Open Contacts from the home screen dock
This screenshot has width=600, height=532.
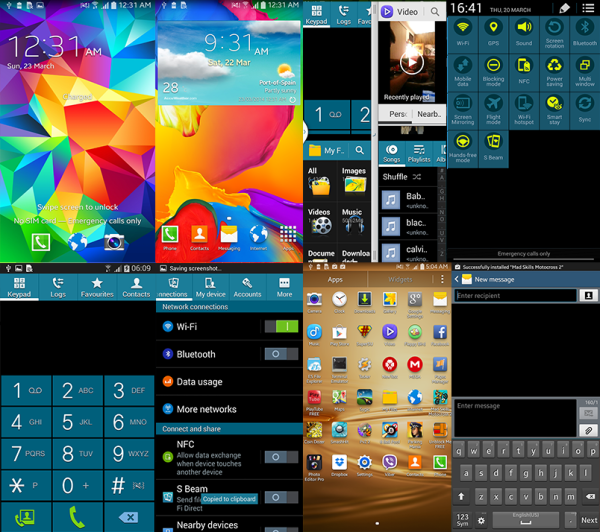pos(199,234)
